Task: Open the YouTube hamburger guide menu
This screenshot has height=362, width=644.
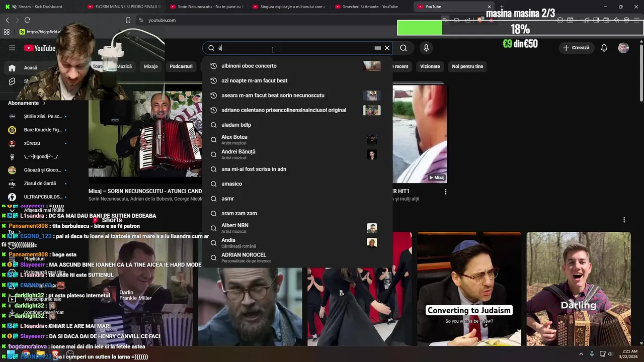Action: tap(12, 48)
